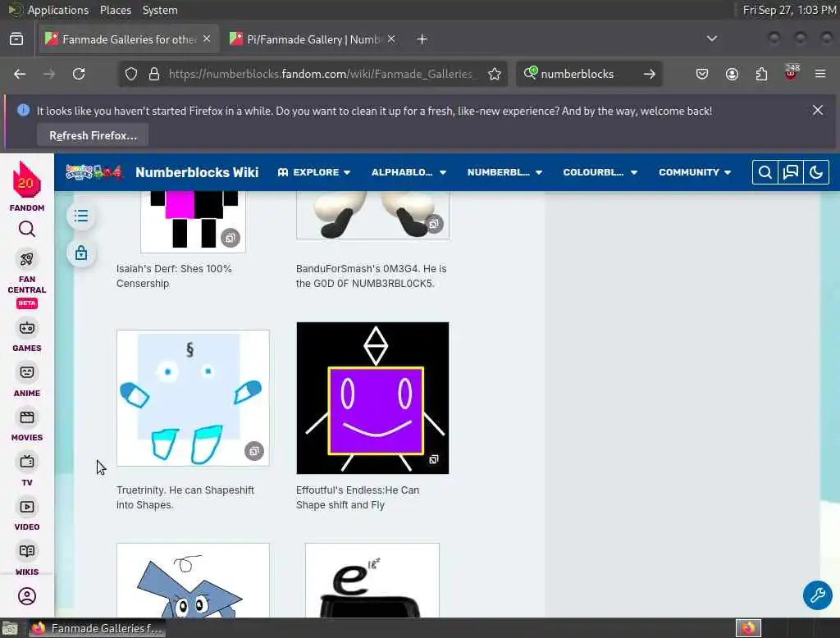The width and height of the screenshot is (840, 638).
Task: Click expand icon on Isaiah's Derf image
Action: 231,238
